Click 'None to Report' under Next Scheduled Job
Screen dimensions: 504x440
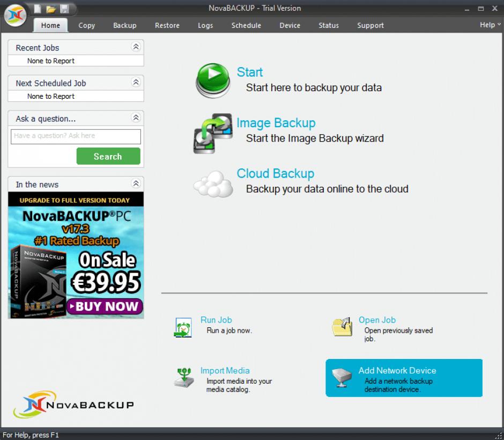click(51, 96)
